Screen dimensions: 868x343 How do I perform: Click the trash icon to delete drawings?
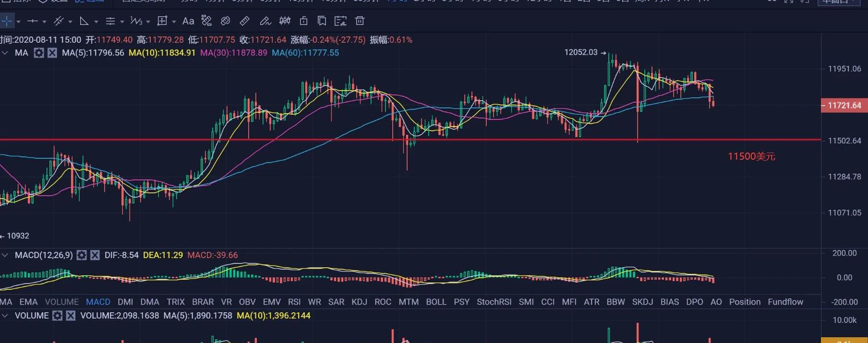pos(360,21)
